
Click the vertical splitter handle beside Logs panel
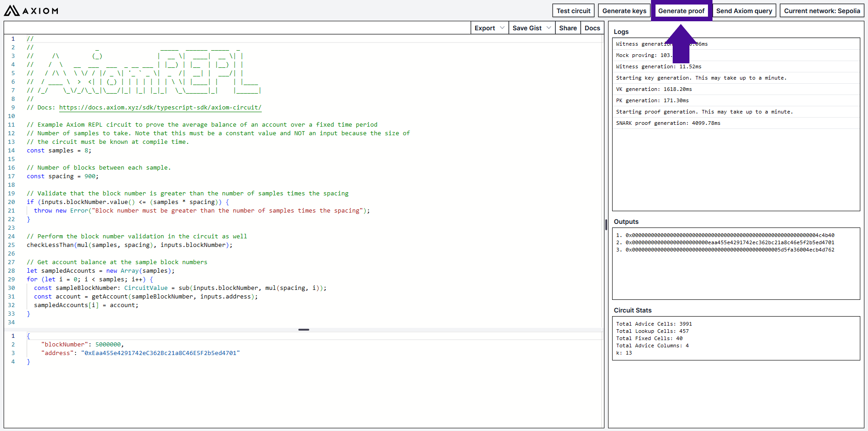pyautogui.click(x=606, y=224)
